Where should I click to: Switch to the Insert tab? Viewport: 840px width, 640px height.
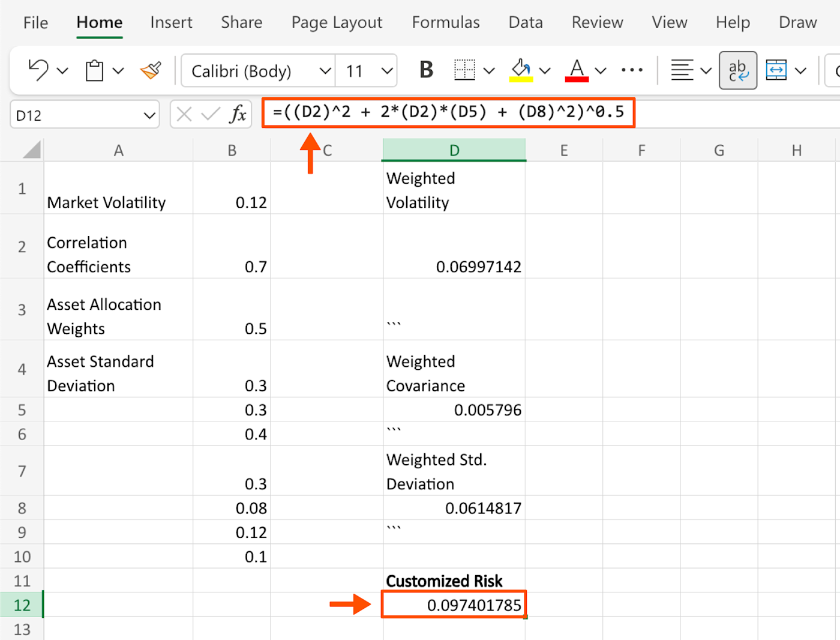coord(172,23)
